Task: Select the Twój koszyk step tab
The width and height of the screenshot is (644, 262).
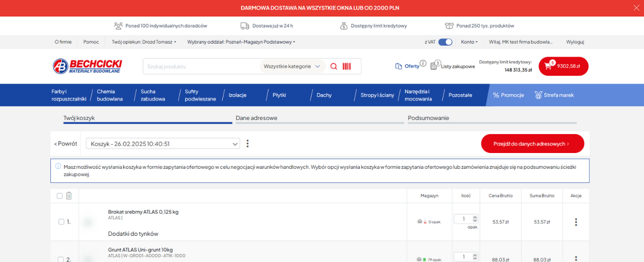Action: click(148, 118)
